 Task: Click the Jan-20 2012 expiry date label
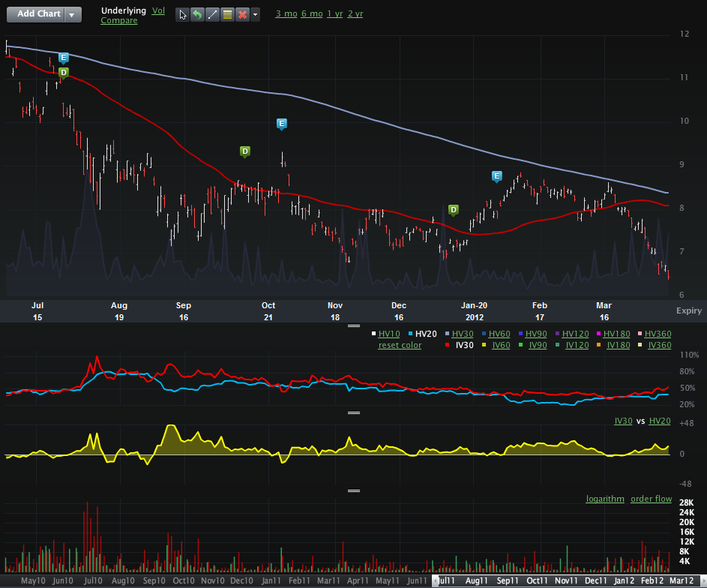coord(475,311)
